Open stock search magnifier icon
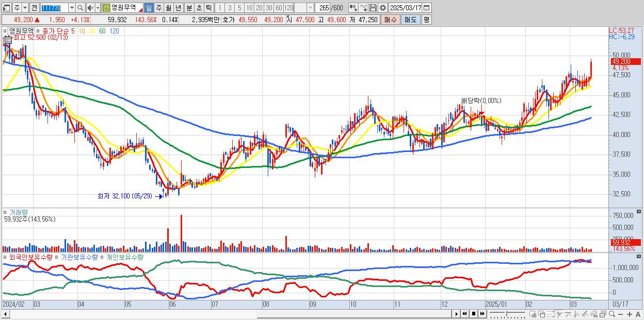Viewport: 644px width, 320px height. (81, 8)
